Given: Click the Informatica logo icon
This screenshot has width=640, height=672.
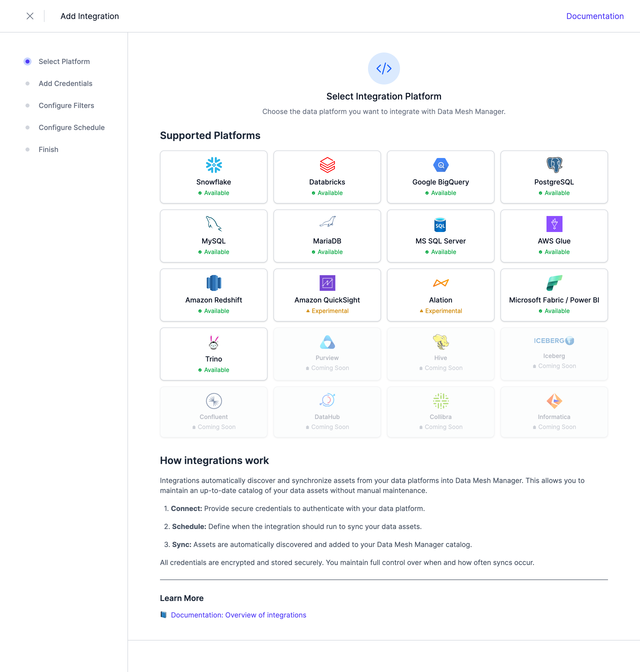Looking at the screenshot, I should pyautogui.click(x=554, y=401).
